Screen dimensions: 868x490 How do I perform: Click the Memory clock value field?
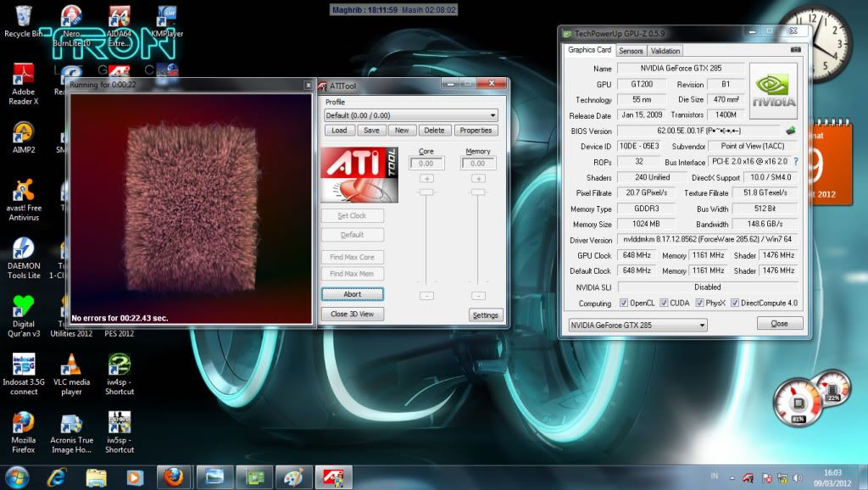pyautogui.click(x=478, y=164)
